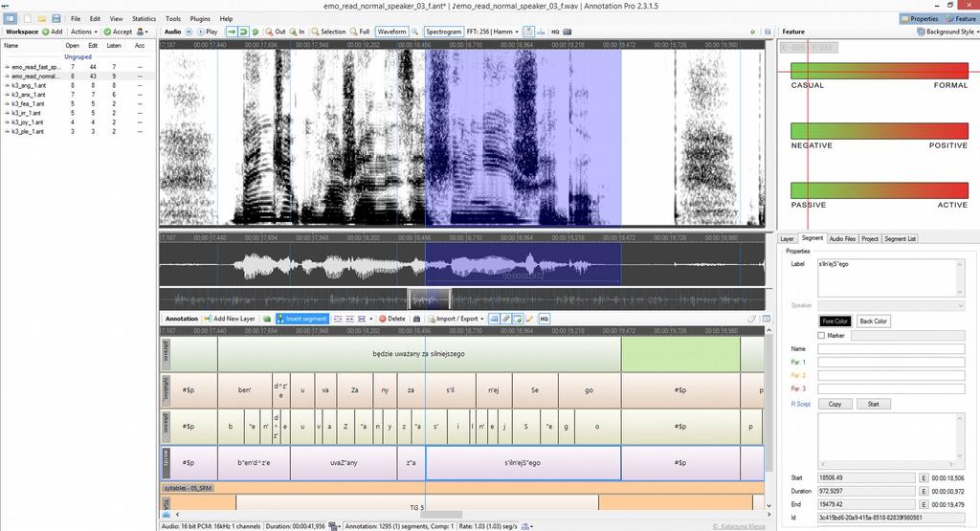Click the Fore Color button

point(835,321)
